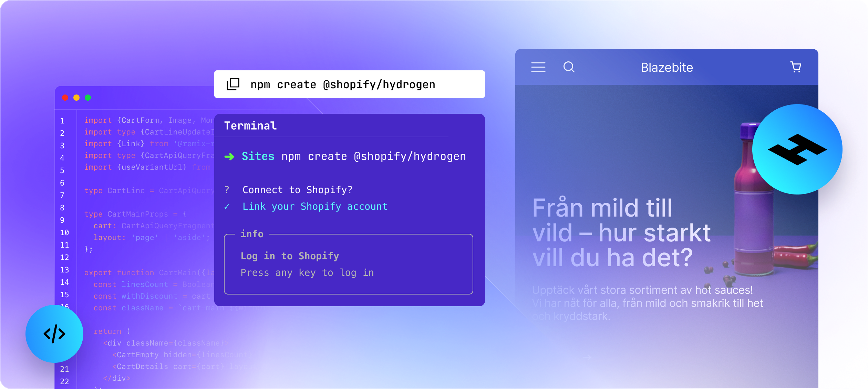
Task: Click the npm create @shopify/hydrogen input field
Action: pos(349,85)
